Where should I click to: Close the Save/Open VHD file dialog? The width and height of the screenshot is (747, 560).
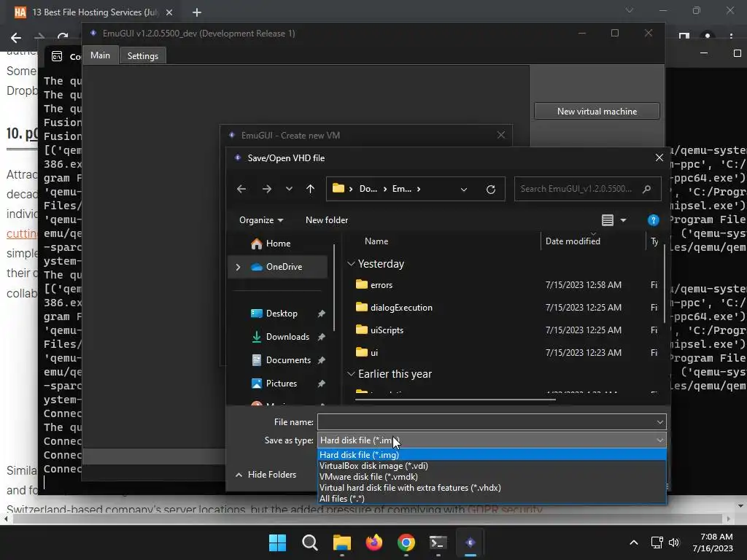(659, 157)
